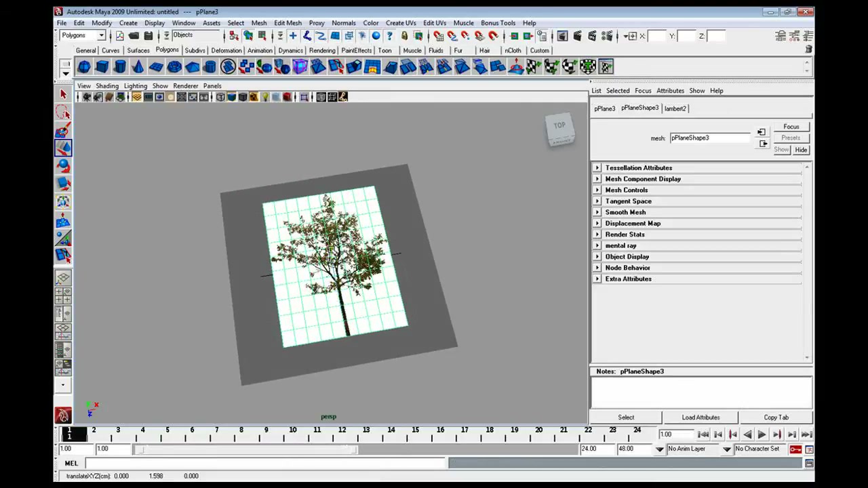Play the animation forwards
The height and width of the screenshot is (488, 868).
(762, 435)
